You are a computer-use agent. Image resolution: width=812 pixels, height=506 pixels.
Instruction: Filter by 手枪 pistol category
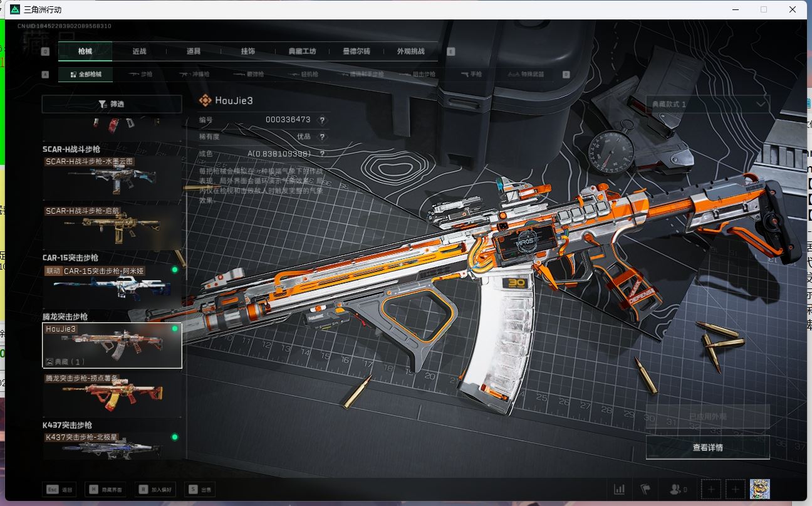(x=471, y=75)
